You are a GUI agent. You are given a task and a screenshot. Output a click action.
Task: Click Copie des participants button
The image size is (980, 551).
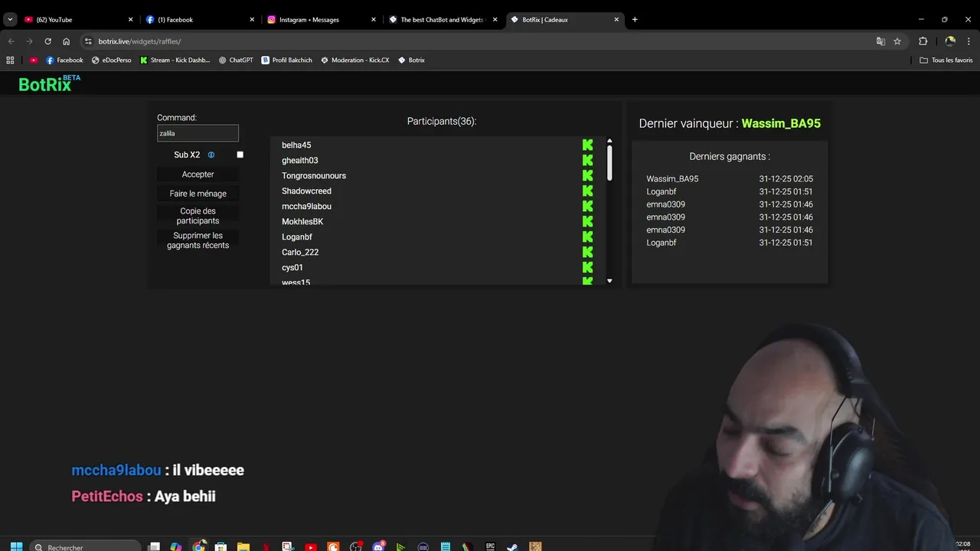click(198, 216)
